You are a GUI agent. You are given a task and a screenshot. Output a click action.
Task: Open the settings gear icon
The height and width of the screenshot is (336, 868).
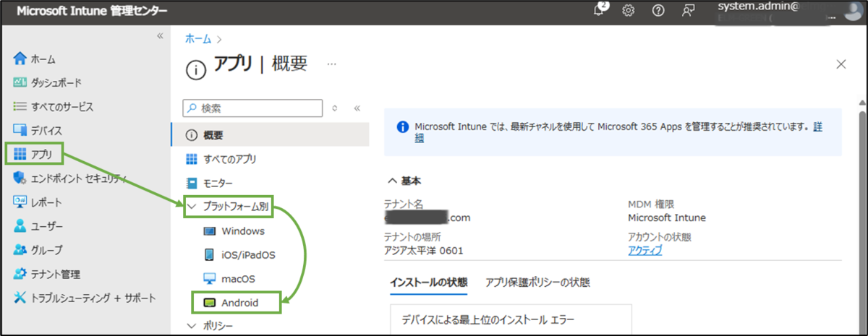[629, 11]
